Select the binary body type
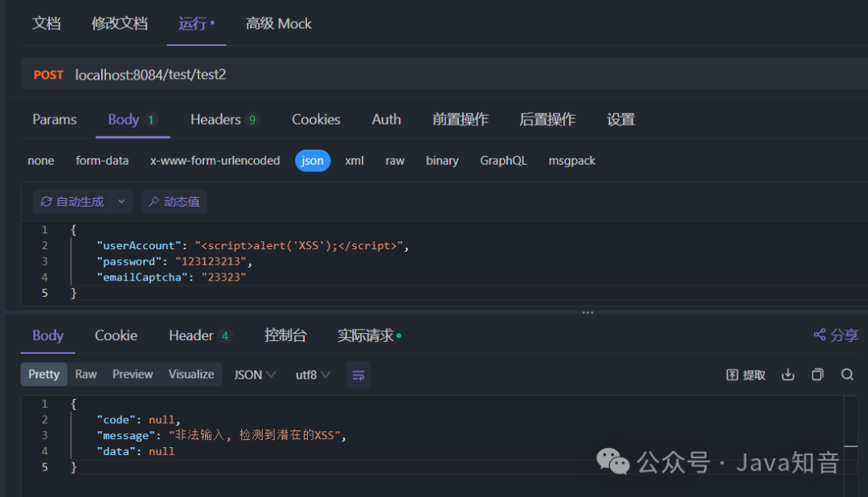This screenshot has height=497, width=868. coord(442,161)
